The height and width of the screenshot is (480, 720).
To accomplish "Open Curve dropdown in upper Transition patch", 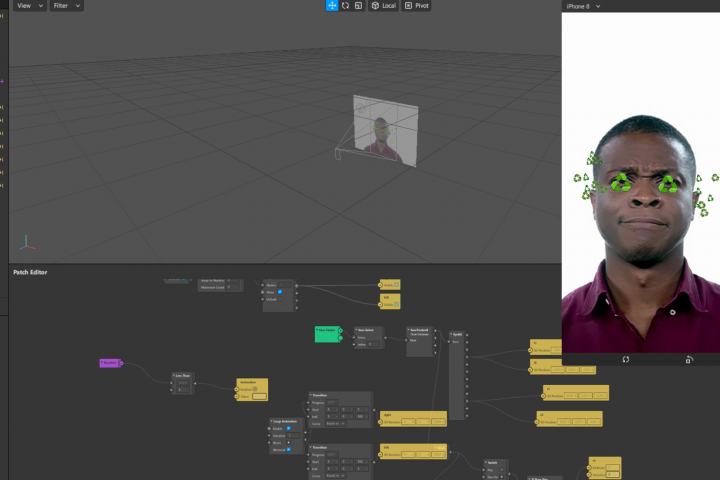I will click(336, 424).
